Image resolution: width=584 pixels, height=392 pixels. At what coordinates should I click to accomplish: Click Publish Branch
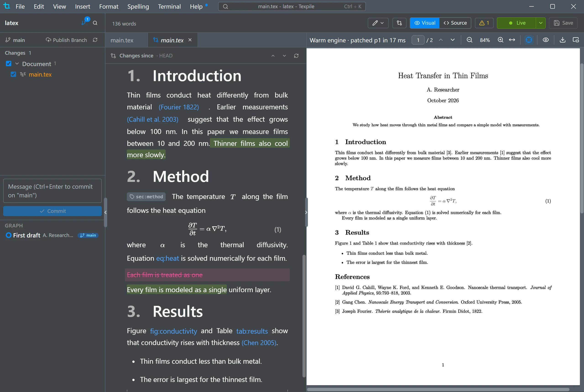(x=66, y=40)
